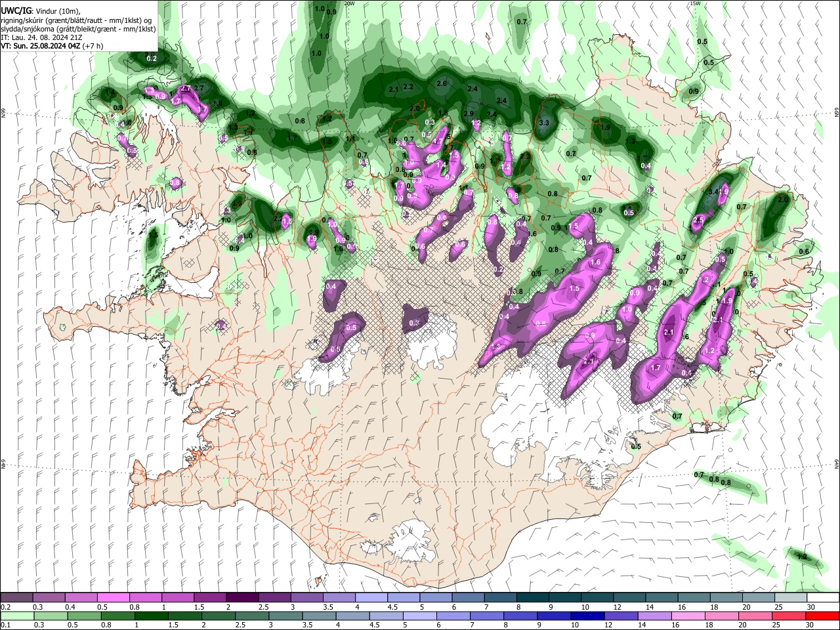Click the crimson swatch between 25 and 30 in the rain legend
The height and width of the screenshot is (630, 840).
point(790,616)
